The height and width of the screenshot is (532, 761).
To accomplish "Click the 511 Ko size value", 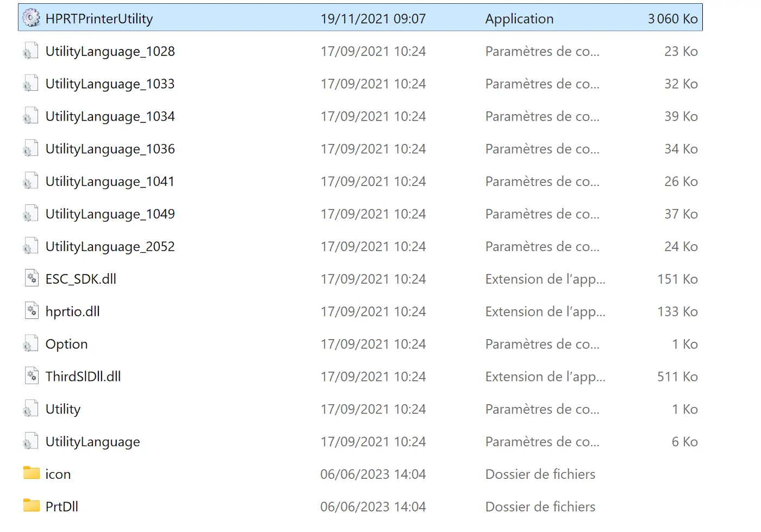I will pos(677,377).
